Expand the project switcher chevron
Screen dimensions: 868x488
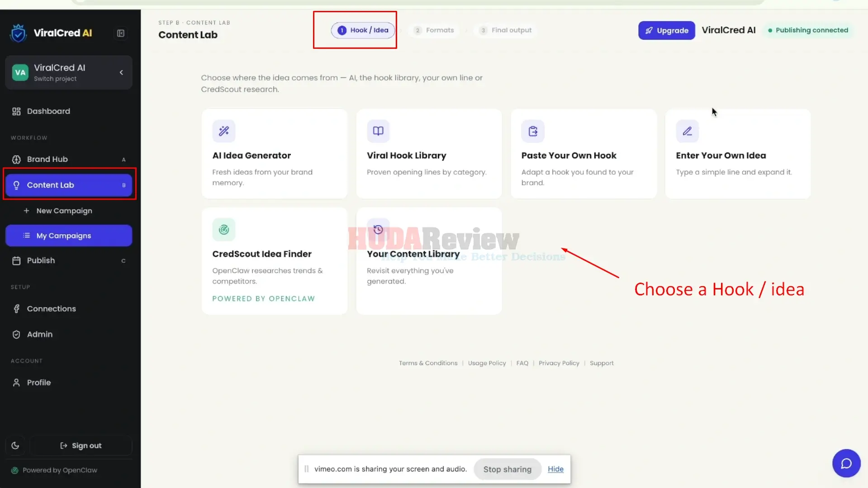(121, 72)
